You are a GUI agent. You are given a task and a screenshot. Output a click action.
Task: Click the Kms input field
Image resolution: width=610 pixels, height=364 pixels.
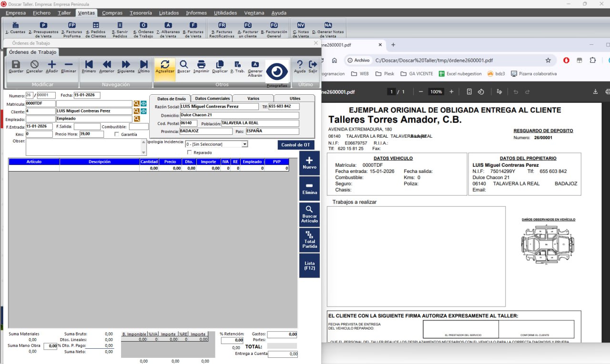click(39, 134)
